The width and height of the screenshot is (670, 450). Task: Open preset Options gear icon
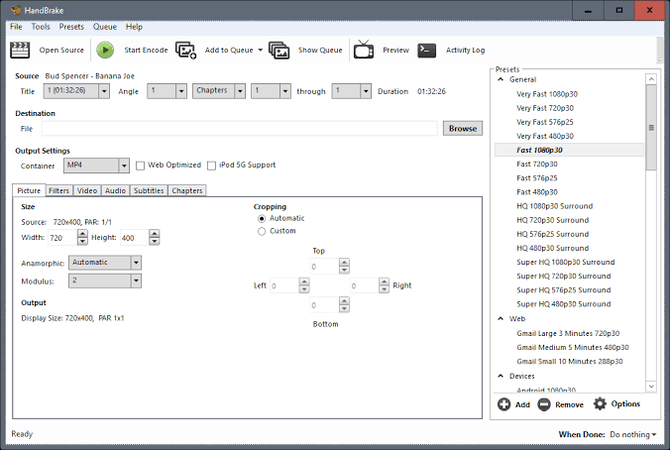600,404
